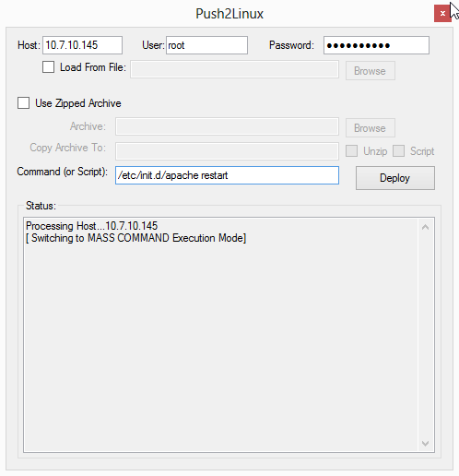Click the Status scrollbar track
Image resolution: width=459 pixels, height=476 pixels.
425,335
